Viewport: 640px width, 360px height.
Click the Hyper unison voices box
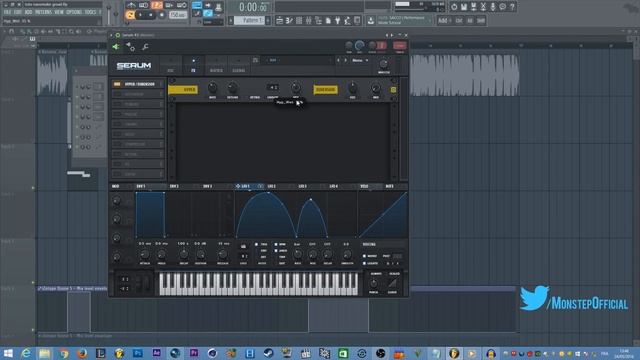(272, 87)
